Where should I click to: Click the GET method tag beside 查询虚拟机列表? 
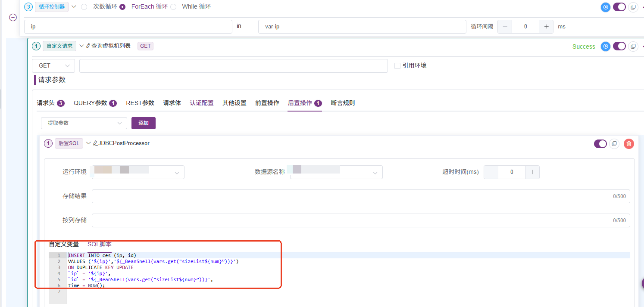[x=146, y=46]
